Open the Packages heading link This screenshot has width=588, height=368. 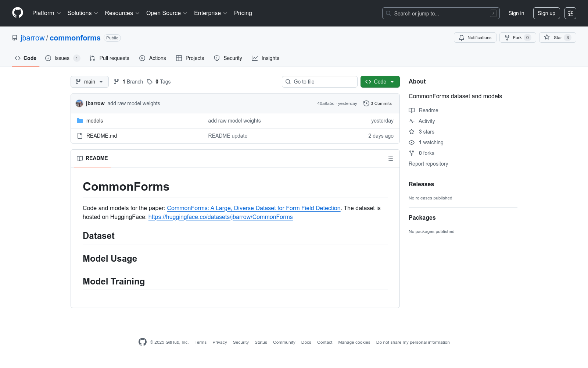(422, 217)
